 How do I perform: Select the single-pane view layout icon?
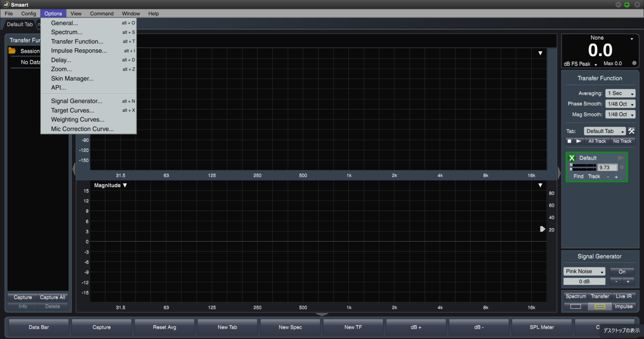pyautogui.click(x=576, y=307)
